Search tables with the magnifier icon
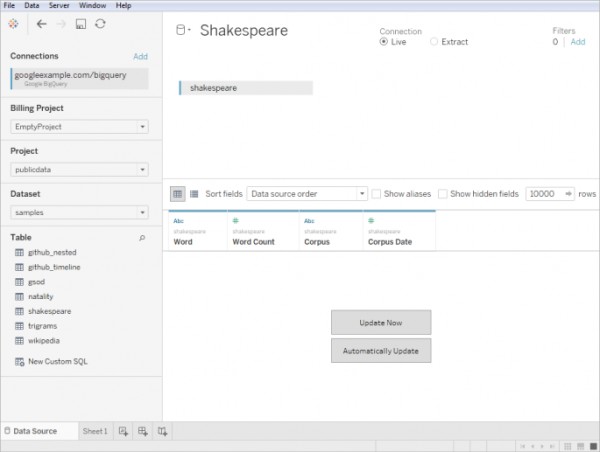This screenshot has width=600, height=452. pyautogui.click(x=142, y=238)
